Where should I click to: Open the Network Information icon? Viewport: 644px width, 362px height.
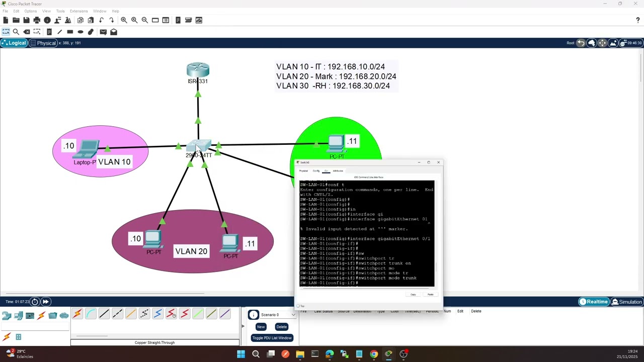point(47,20)
